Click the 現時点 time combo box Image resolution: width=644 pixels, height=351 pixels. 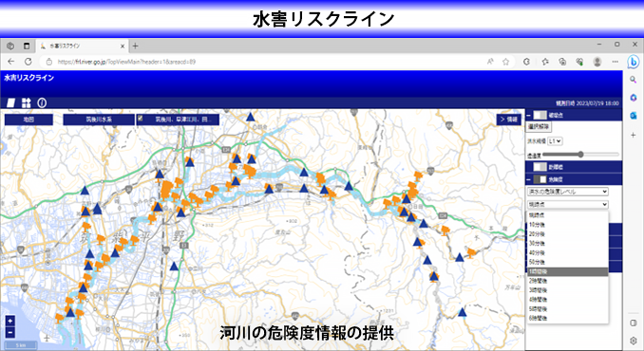(567, 204)
